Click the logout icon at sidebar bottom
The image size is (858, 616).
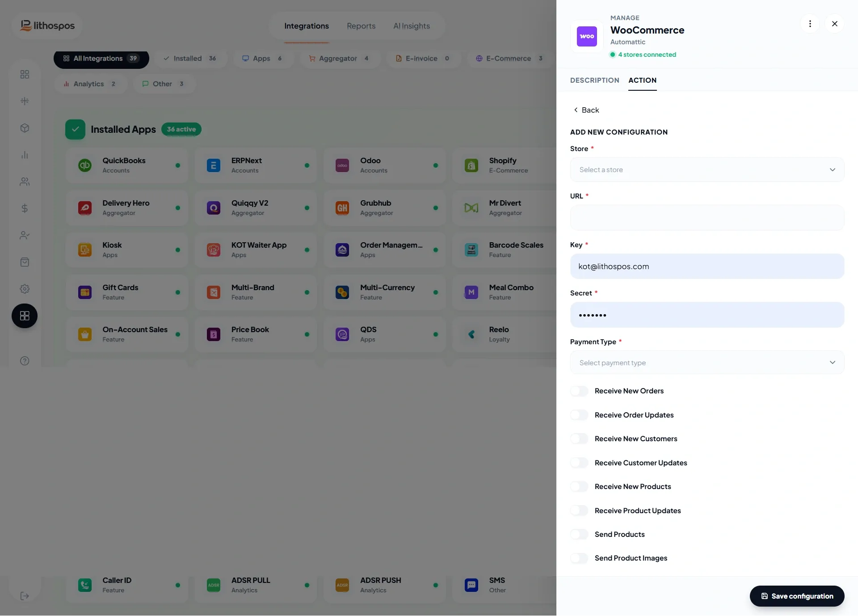pos(25,596)
